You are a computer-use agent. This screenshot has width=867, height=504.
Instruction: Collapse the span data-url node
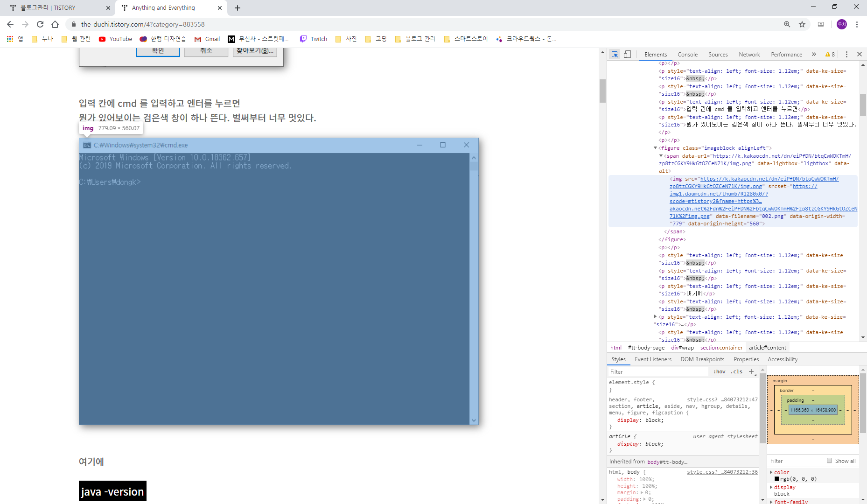click(661, 156)
